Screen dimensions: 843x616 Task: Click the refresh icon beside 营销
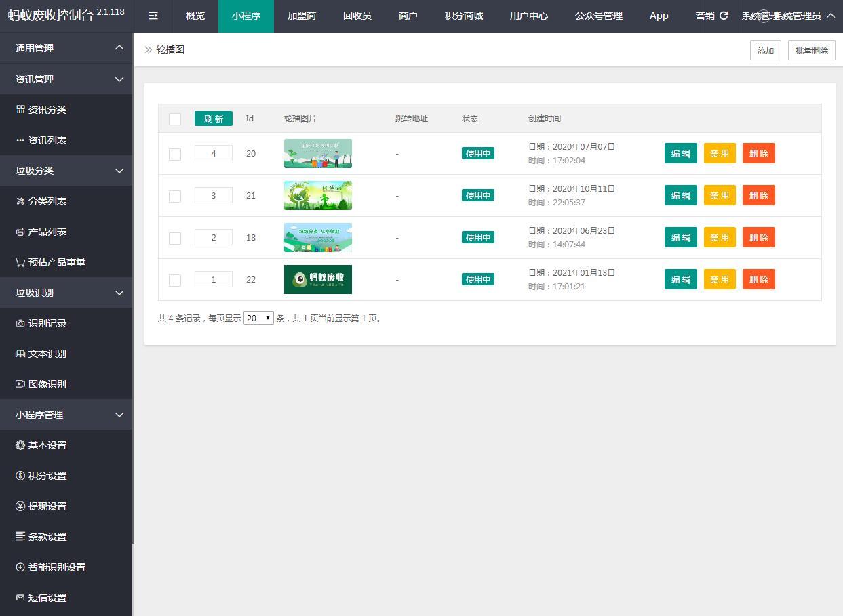pos(724,16)
